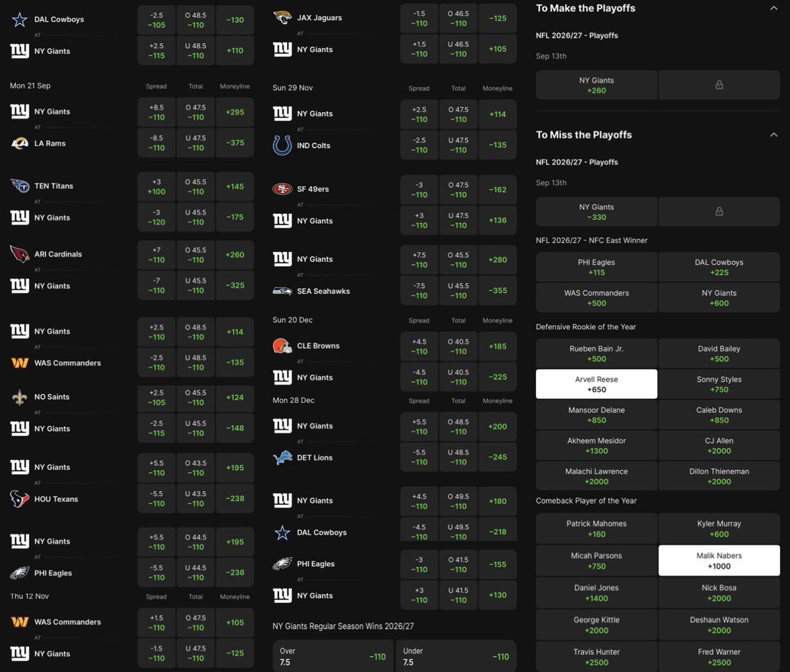Click the TEN Titans team logo
The height and width of the screenshot is (672, 790).
20,186
